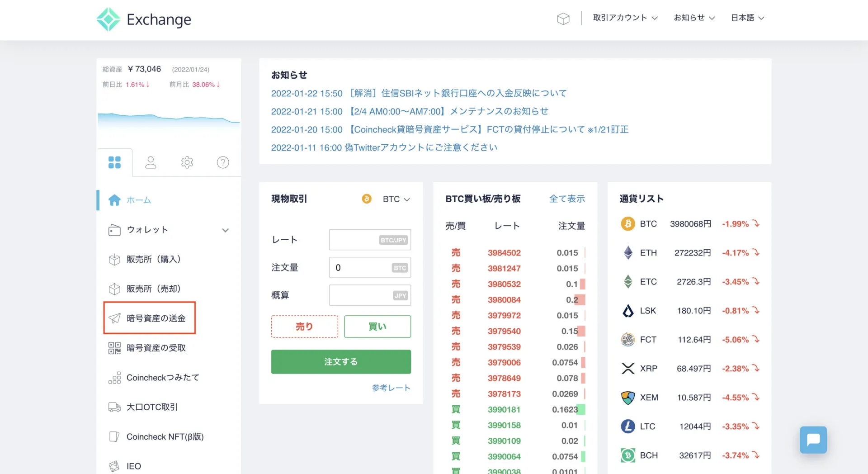Select the BTC bitcoin icon in 通貨リスト
The height and width of the screenshot is (474, 868).
point(627,223)
